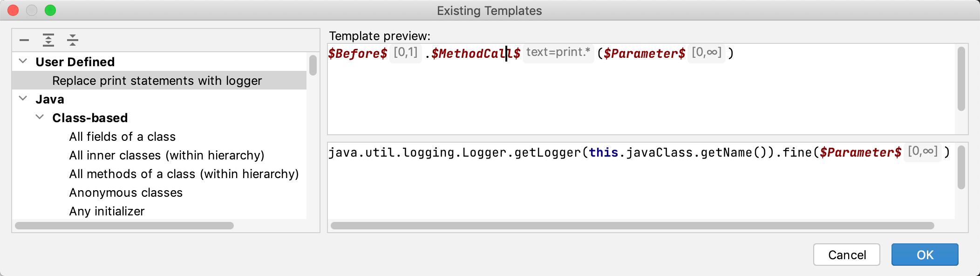Click the Collapse All icon
This screenshot has width=980, height=276.
(73, 40)
